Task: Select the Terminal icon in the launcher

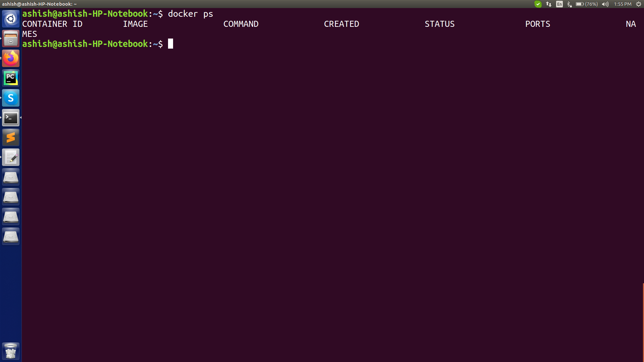Action: coord(11,118)
